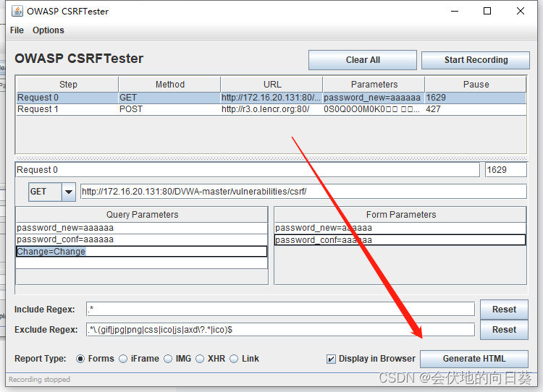The height and width of the screenshot is (392, 543).
Task: Click POST method cell of Request 1
Action: click(x=169, y=109)
